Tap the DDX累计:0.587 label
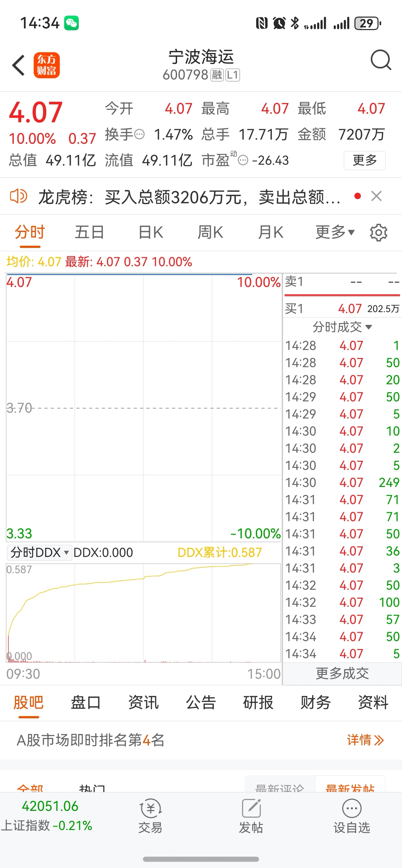 click(x=220, y=552)
